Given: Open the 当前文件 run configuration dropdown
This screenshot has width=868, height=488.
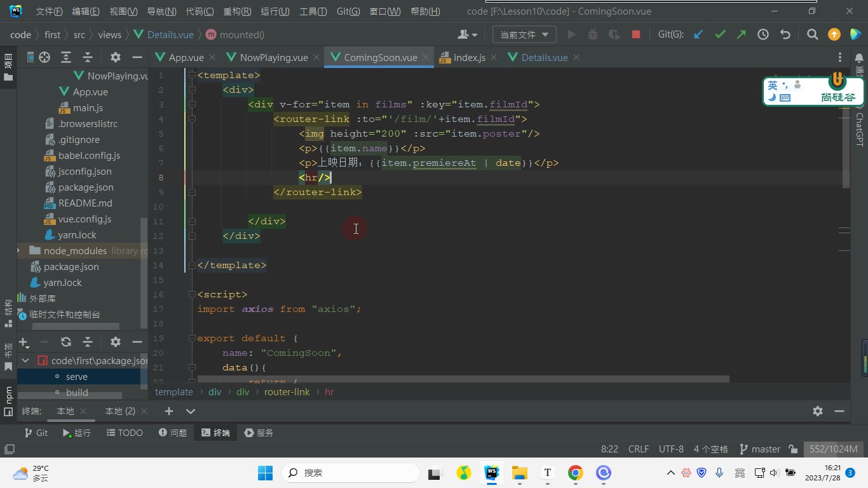Looking at the screenshot, I should point(524,35).
